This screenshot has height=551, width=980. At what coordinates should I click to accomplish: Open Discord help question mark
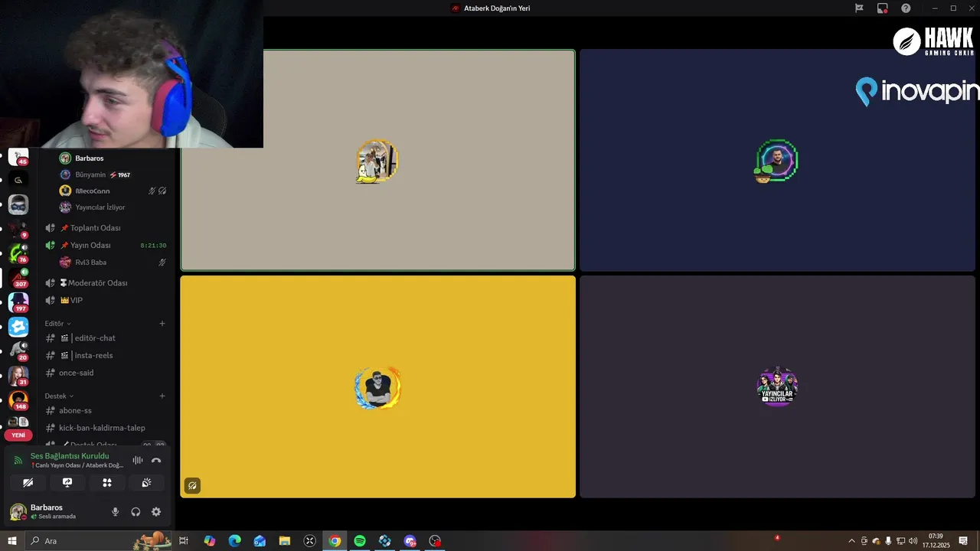tap(906, 8)
